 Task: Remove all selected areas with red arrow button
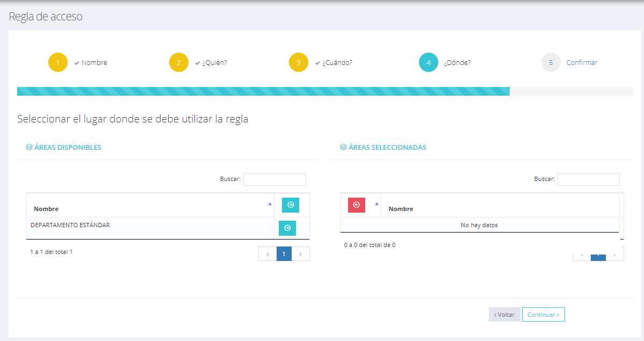pyautogui.click(x=357, y=205)
